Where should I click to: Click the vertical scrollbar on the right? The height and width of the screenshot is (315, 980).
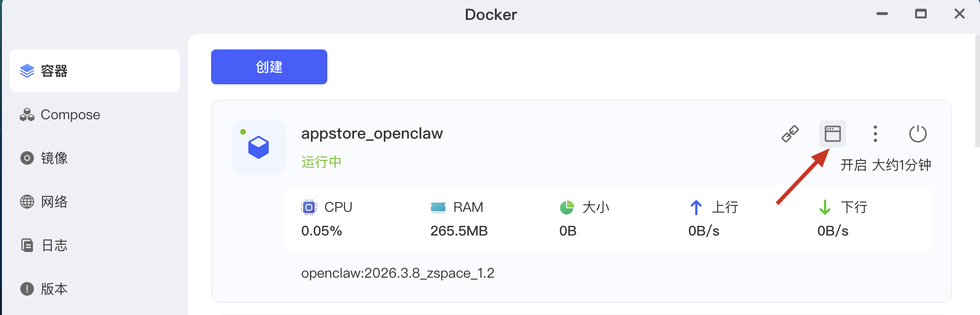coord(977,92)
